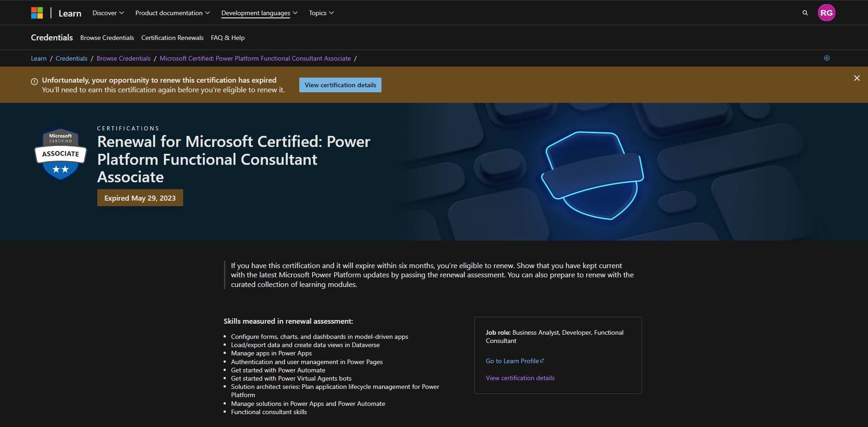Select Certification Renewals tab
This screenshot has height=427, width=868.
pyautogui.click(x=172, y=38)
